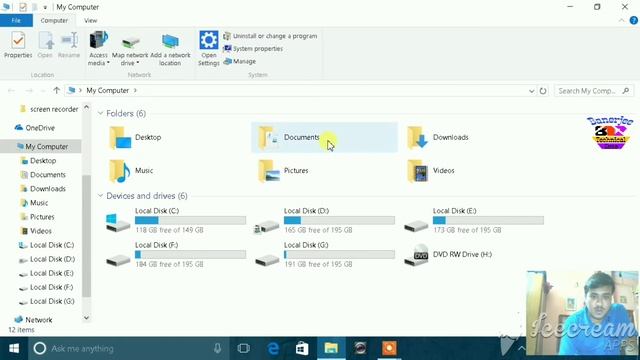This screenshot has height=360, width=640.
Task: Click the Local Disk (C:) usage bar
Action: [190, 220]
